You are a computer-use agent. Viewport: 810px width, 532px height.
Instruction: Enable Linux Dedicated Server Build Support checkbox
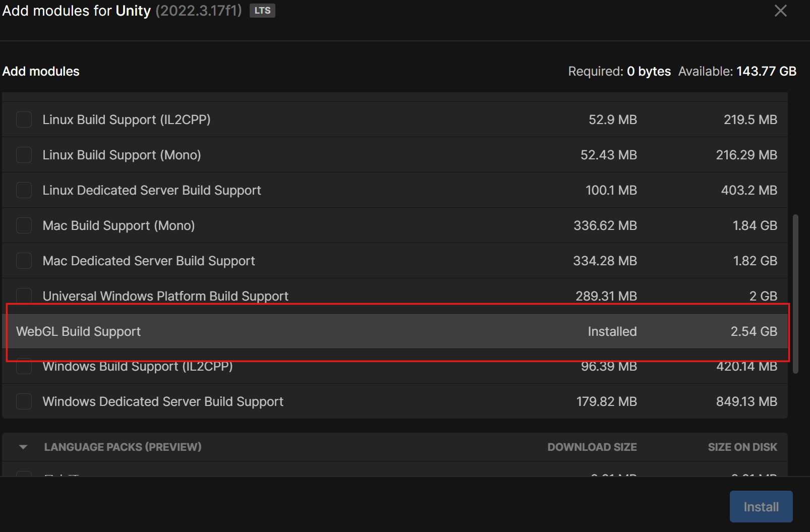pyautogui.click(x=24, y=190)
